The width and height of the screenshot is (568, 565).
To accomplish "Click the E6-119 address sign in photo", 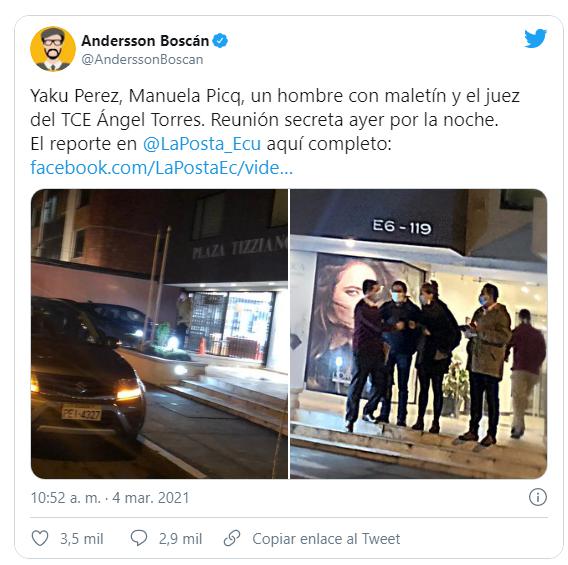I will pyautogui.click(x=402, y=227).
